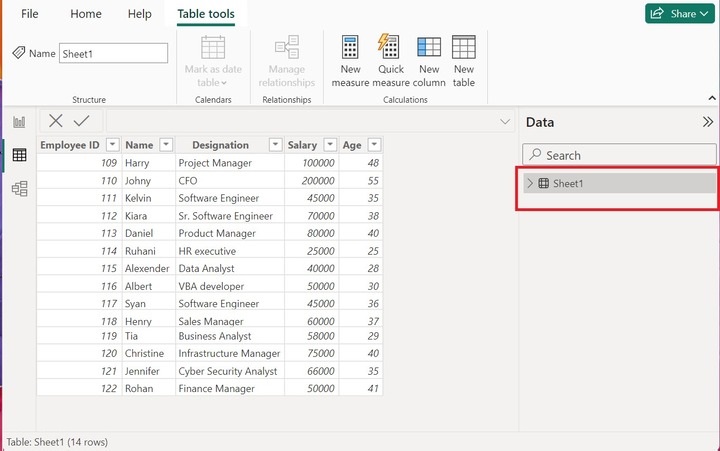Commit formula with the checkmark icon
720x451 pixels.
point(82,121)
